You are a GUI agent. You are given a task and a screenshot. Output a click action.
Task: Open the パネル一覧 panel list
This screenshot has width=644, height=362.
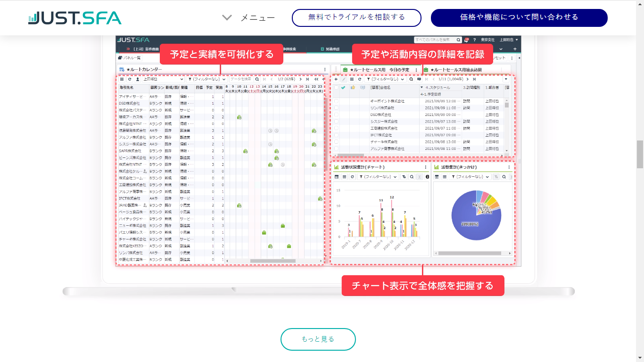pos(129,58)
